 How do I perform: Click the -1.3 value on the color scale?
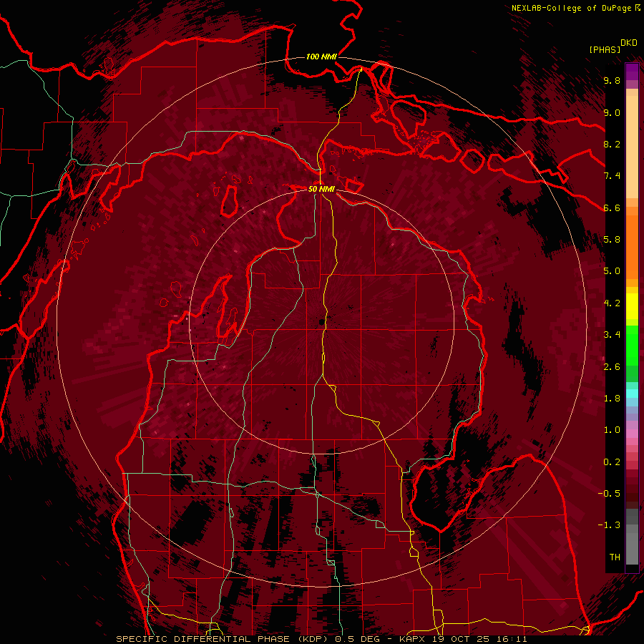(609, 525)
